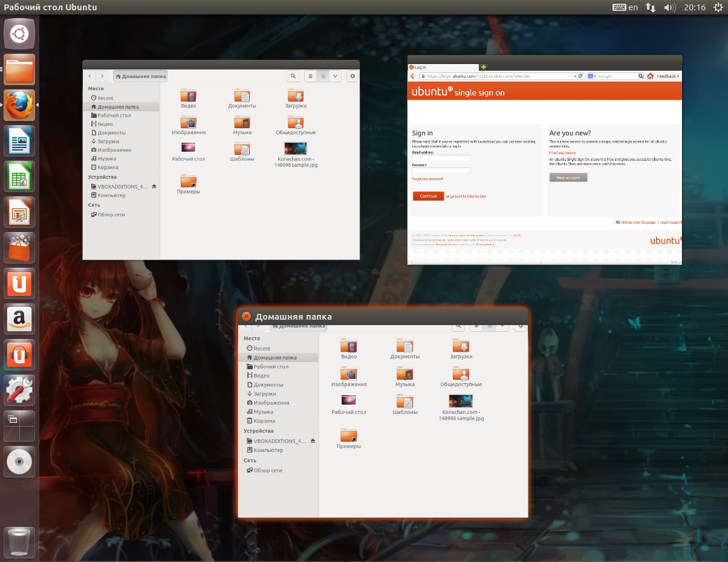This screenshot has height=562, width=728.
Task: Click the Continue button on sign-in page
Action: pyautogui.click(x=428, y=196)
